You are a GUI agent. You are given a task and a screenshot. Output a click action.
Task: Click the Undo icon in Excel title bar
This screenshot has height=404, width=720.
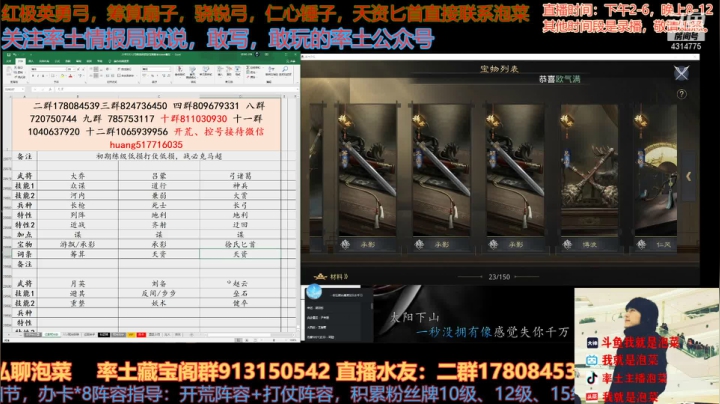15,54
